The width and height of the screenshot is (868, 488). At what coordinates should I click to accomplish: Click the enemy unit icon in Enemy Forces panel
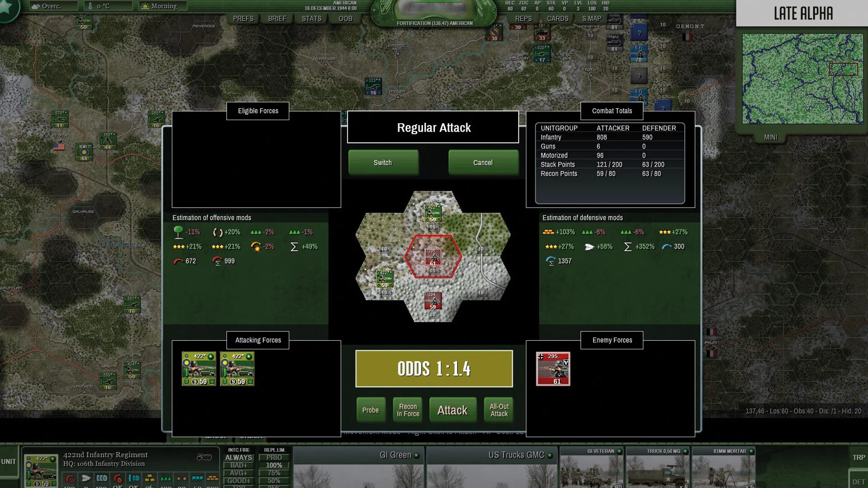click(553, 368)
